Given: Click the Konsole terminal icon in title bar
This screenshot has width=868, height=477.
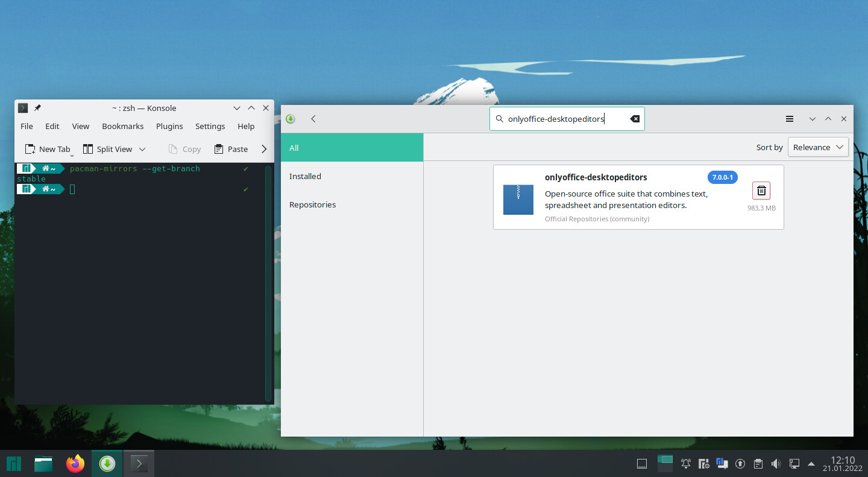Looking at the screenshot, I should 23,108.
